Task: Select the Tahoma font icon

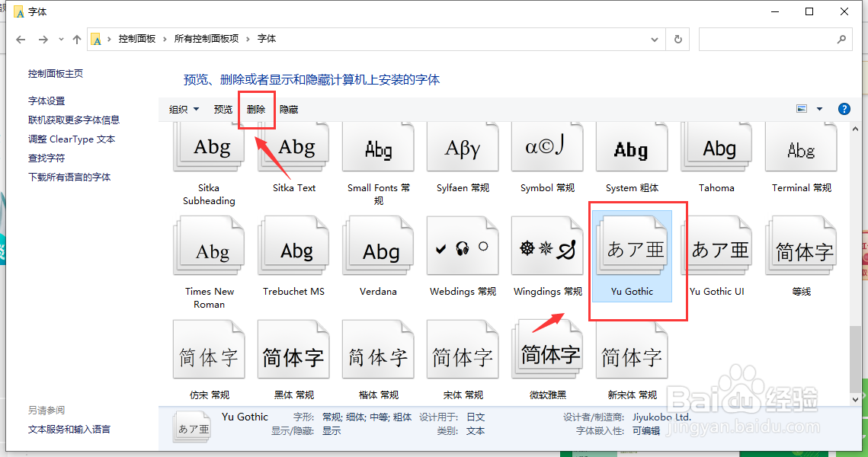Action: coord(717,147)
